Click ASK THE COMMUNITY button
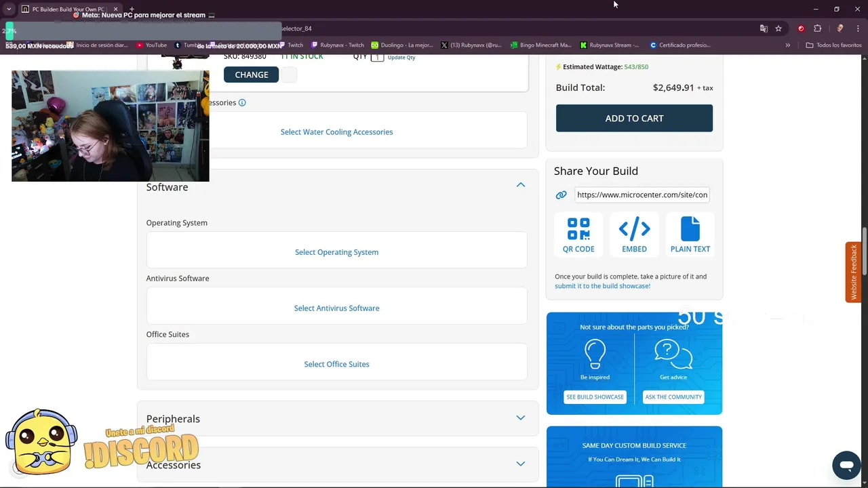Image resolution: width=868 pixels, height=488 pixels. point(673,397)
